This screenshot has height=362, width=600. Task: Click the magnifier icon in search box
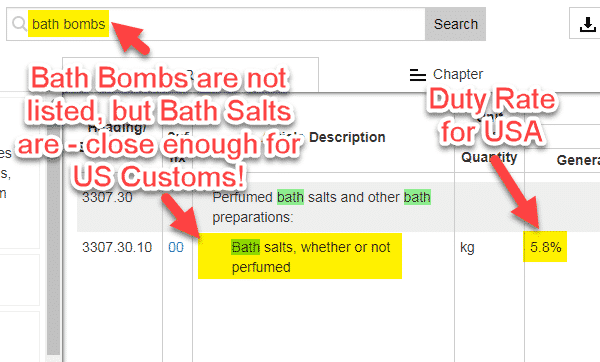point(19,24)
